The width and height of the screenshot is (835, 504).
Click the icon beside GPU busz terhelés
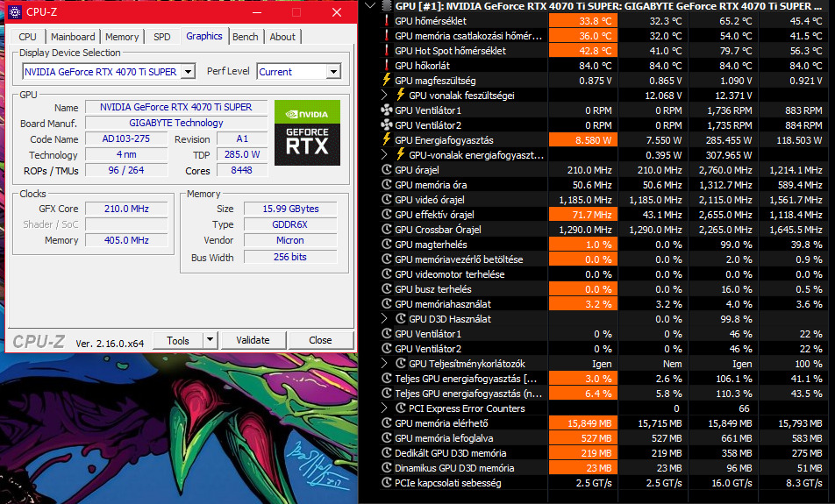pos(387,289)
